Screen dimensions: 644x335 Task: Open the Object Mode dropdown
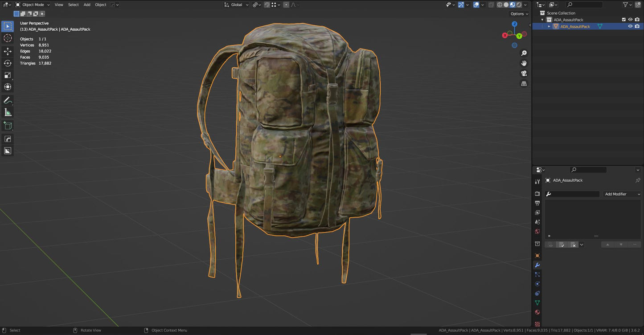[x=33, y=4]
